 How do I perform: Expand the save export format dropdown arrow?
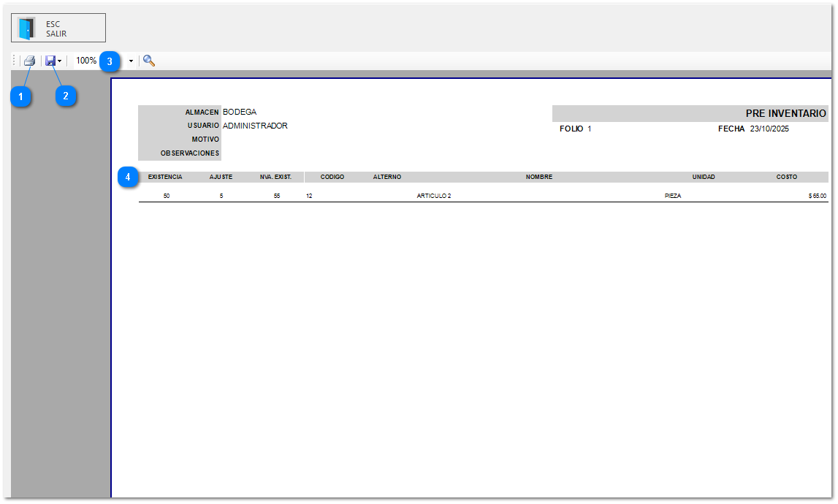coord(60,61)
